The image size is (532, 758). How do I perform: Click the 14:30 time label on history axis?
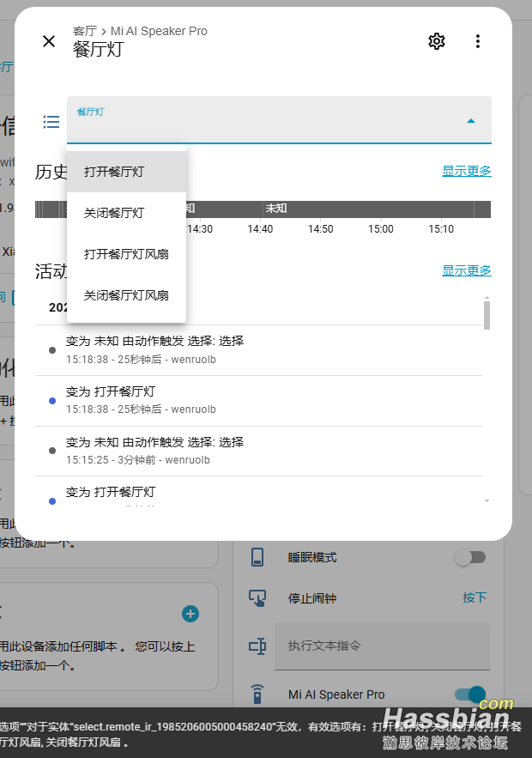tap(200, 229)
